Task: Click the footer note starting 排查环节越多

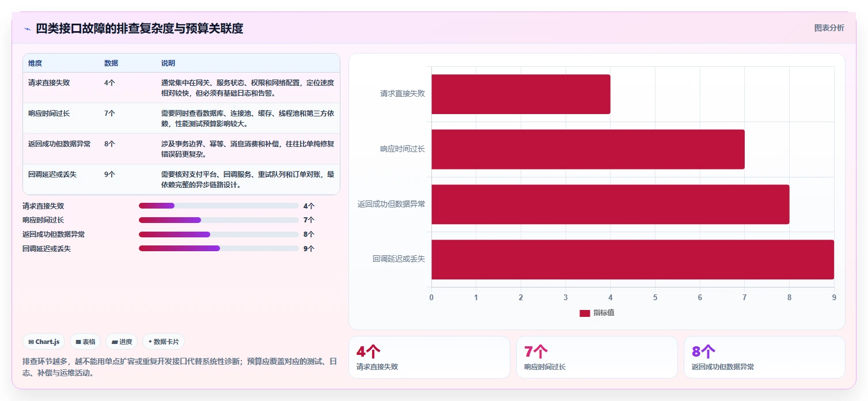Action: tap(179, 367)
